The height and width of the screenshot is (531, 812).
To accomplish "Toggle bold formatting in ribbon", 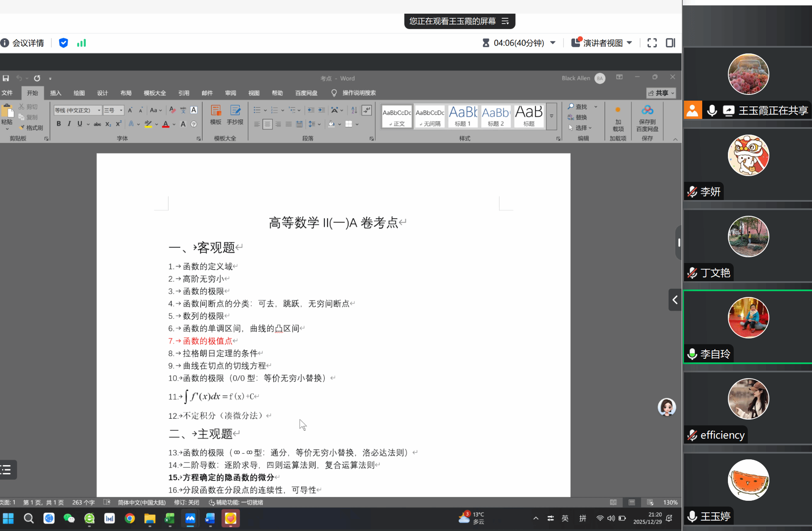I will click(x=59, y=124).
